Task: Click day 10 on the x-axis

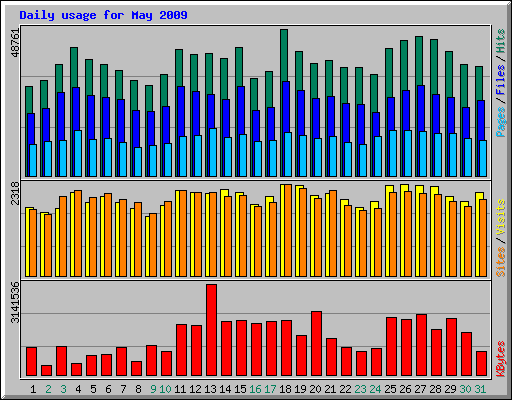Action: point(165,389)
